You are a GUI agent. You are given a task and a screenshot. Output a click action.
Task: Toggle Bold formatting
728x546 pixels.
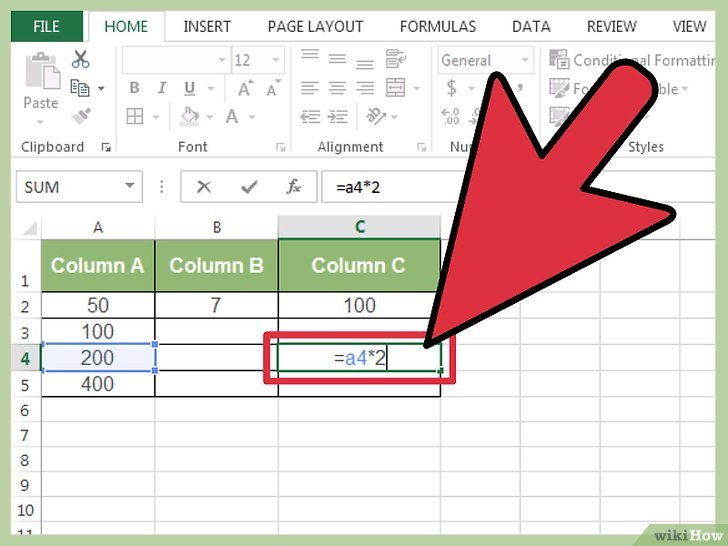point(134,88)
